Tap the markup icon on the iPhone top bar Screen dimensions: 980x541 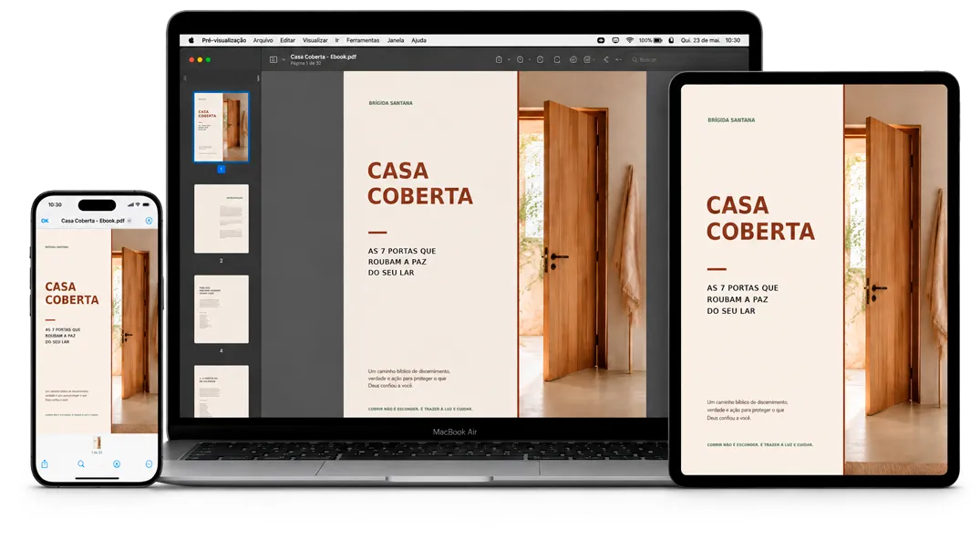click(x=149, y=221)
